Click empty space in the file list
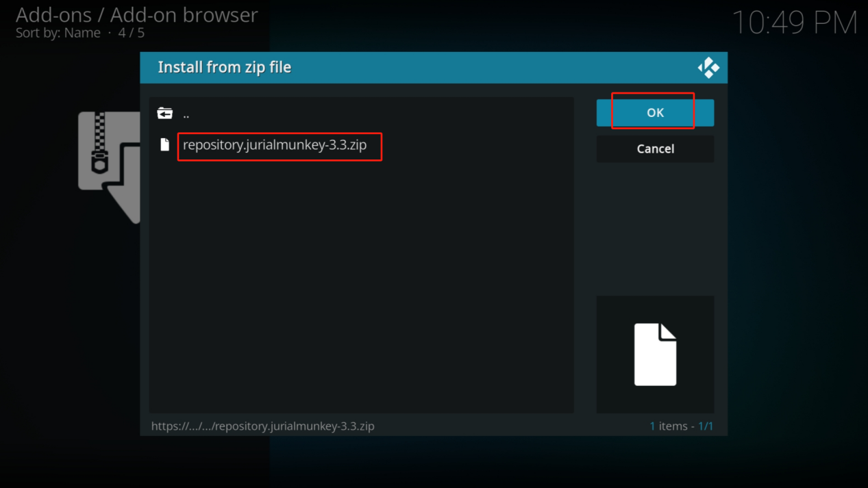The height and width of the screenshot is (488, 868). [361, 287]
